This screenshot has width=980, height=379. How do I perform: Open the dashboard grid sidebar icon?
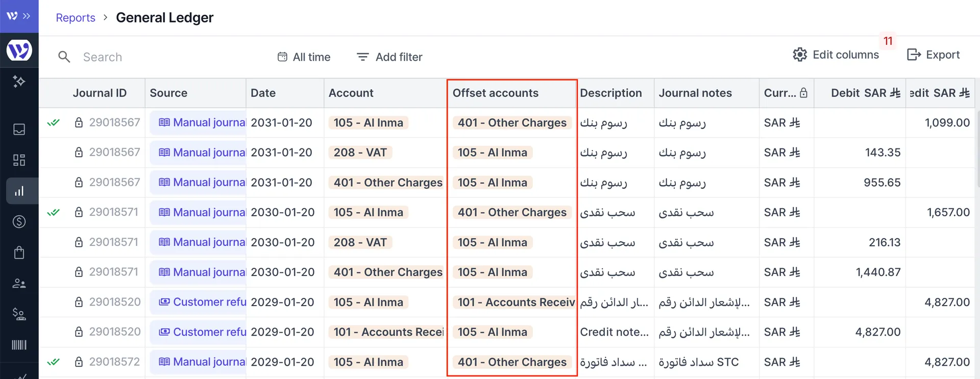(19, 160)
